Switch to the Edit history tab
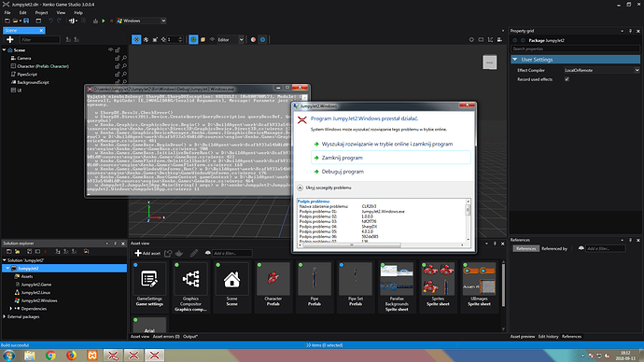The image size is (644, 362). [548, 337]
